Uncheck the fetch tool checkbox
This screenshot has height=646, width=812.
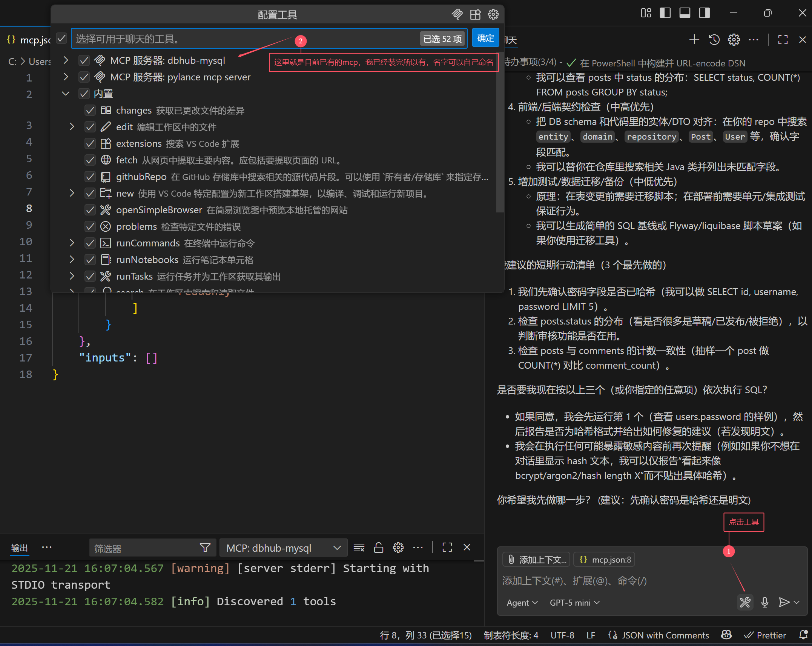(90, 160)
